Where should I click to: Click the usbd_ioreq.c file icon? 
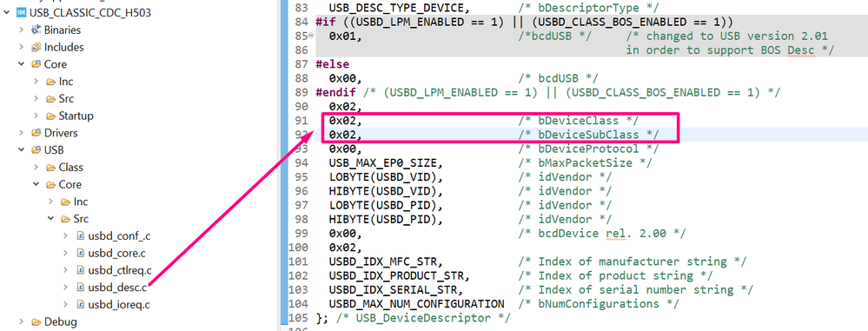click(81, 304)
